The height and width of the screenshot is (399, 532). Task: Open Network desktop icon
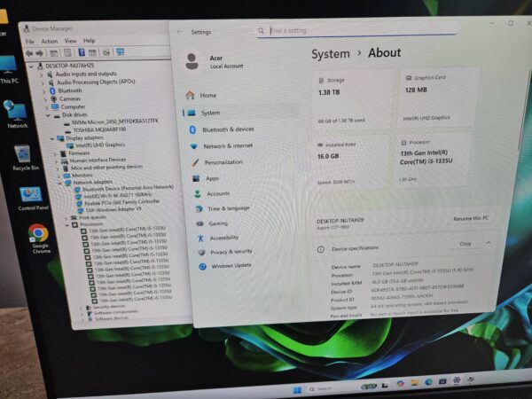(17, 114)
